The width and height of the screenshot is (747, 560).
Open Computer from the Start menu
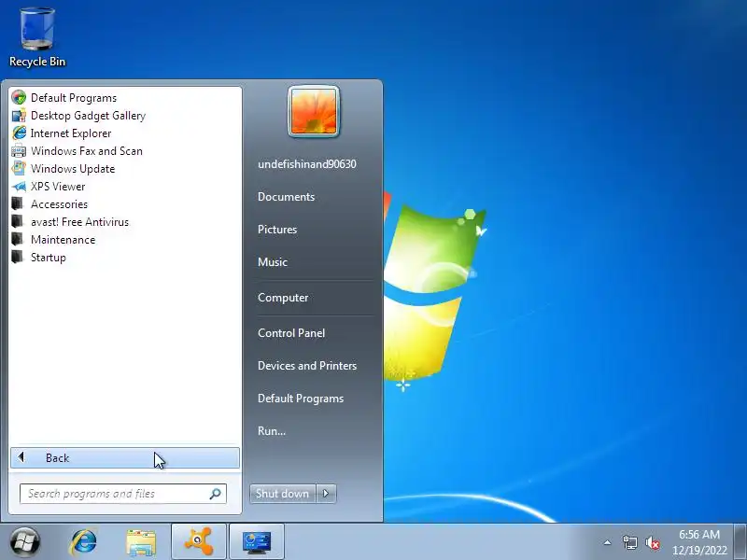point(283,298)
